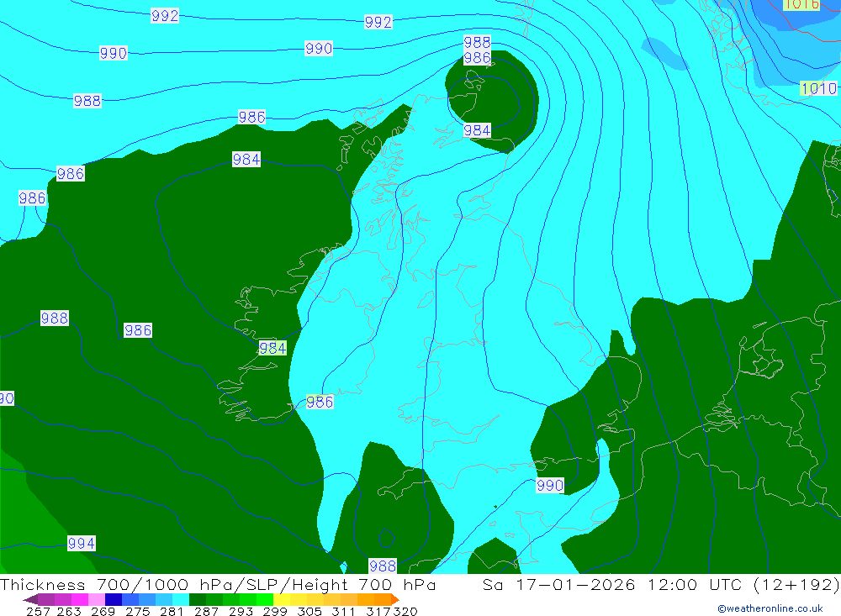The image size is (841, 616).
Task: Click legend value 269
Action: [103, 611]
